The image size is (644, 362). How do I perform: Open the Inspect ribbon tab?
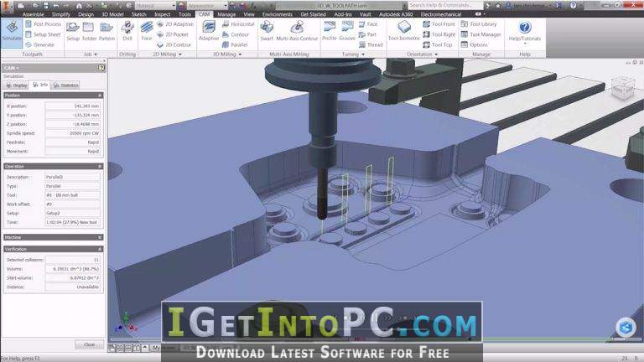tap(162, 14)
